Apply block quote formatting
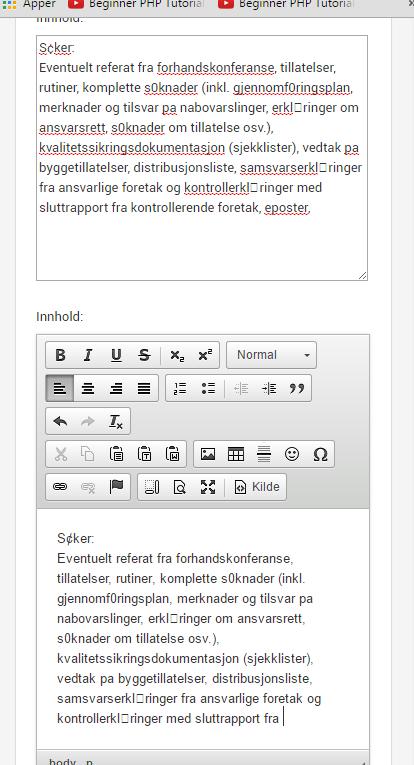The height and width of the screenshot is (765, 414). coord(297,388)
